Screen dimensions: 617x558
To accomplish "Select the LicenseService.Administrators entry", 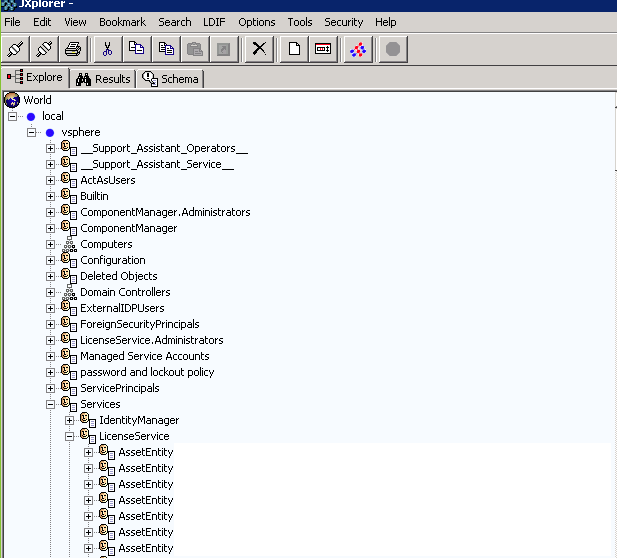I will [x=152, y=340].
